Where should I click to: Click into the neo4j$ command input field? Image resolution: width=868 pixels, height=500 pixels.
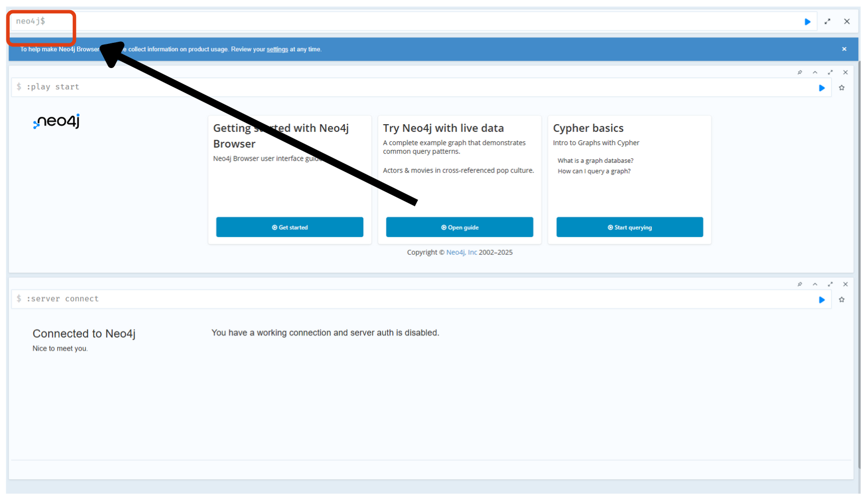(412, 21)
